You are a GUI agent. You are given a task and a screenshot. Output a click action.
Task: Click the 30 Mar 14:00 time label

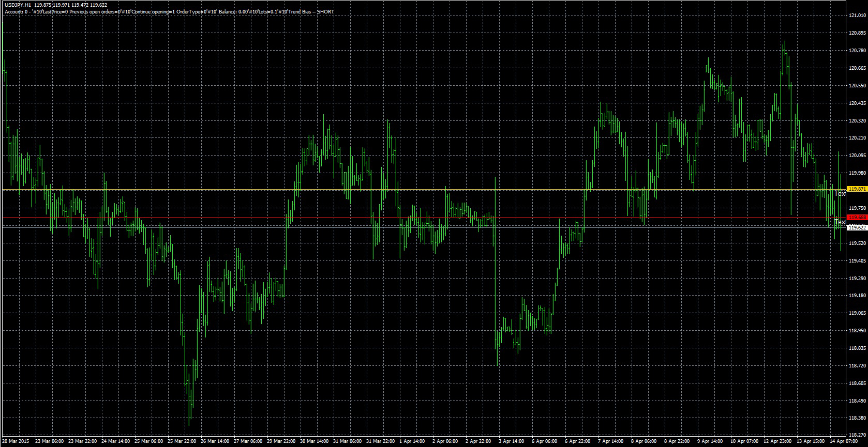(315, 441)
